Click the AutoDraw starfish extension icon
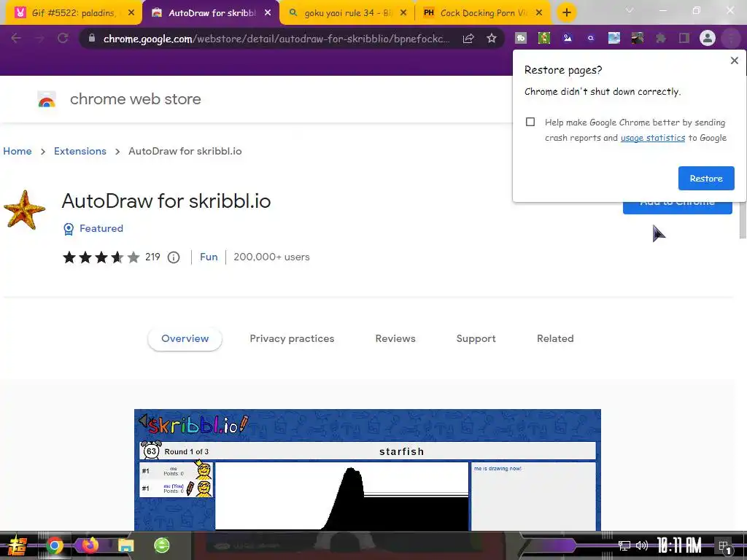 (24, 209)
